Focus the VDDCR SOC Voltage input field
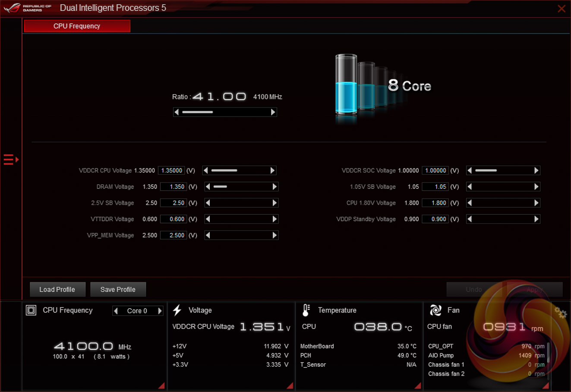This screenshot has height=392, width=571. coord(435,171)
